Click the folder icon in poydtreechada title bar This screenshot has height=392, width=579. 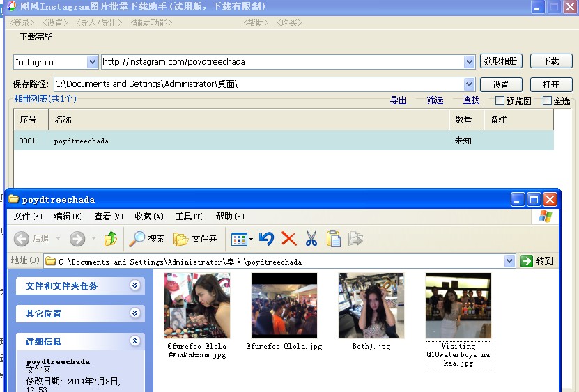coord(14,199)
